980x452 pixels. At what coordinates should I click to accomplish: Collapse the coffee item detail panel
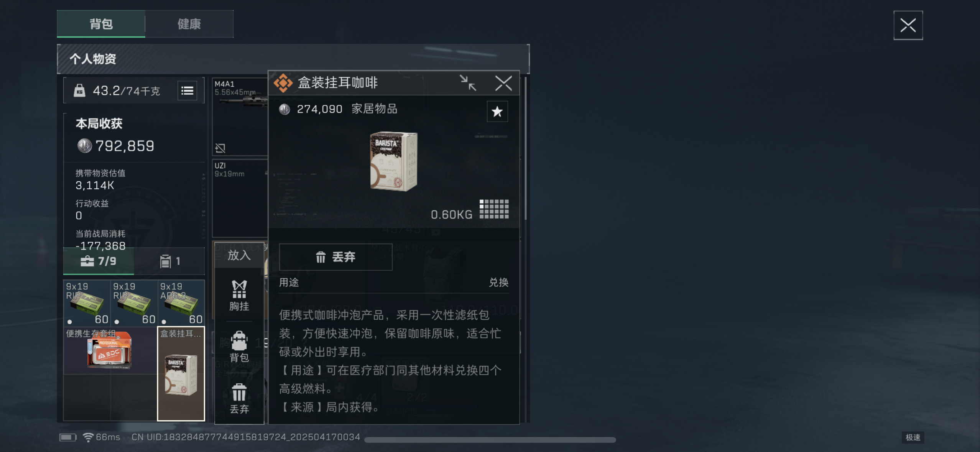468,83
